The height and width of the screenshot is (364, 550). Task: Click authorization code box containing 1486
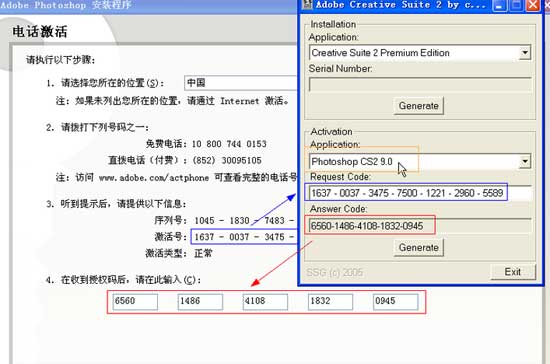(x=200, y=302)
